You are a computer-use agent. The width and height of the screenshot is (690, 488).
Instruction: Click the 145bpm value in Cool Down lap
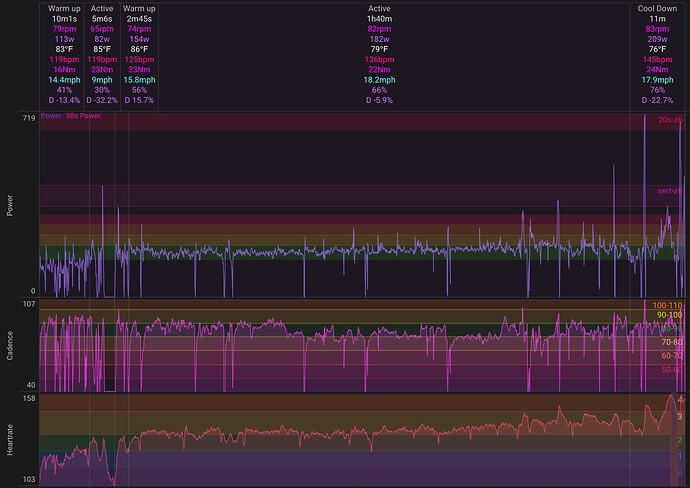coord(657,59)
